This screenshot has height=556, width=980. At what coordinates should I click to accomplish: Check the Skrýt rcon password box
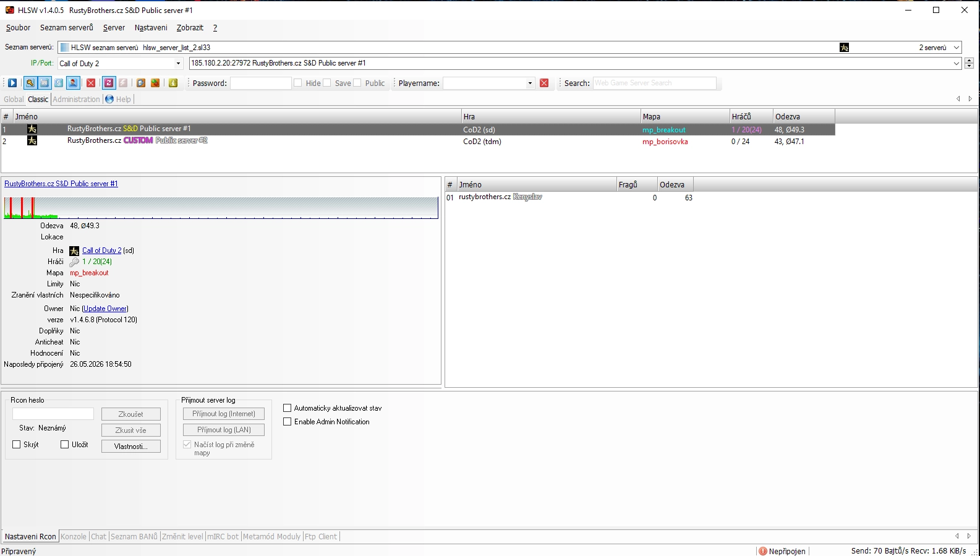coord(17,445)
